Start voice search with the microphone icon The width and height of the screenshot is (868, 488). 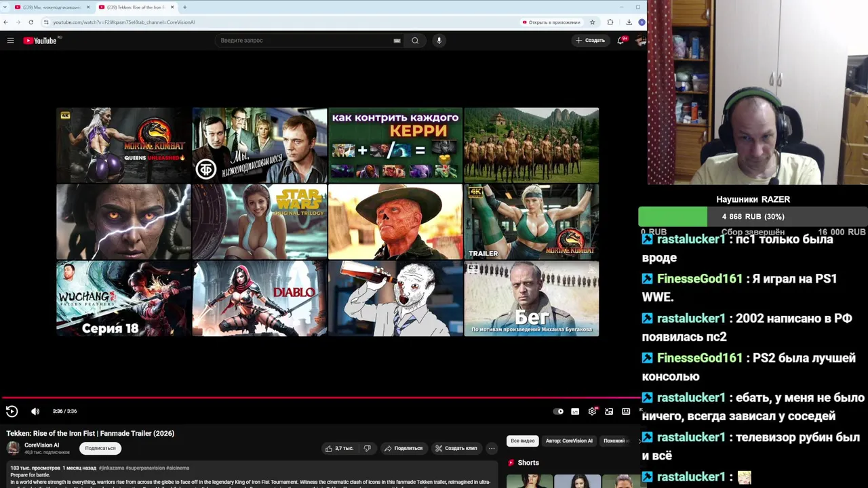click(439, 41)
